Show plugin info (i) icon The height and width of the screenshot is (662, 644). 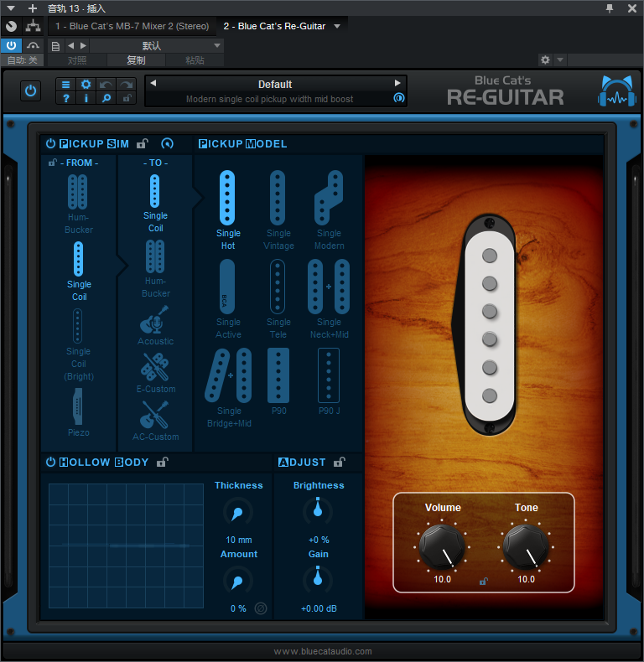[86, 98]
